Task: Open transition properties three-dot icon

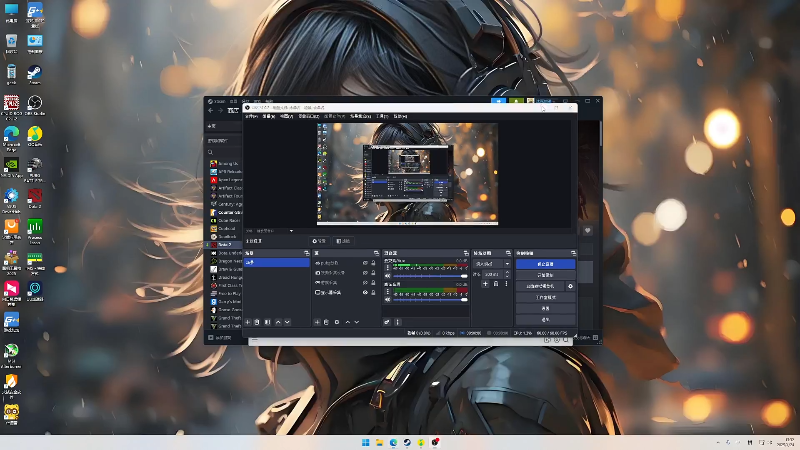Action: 506,284
